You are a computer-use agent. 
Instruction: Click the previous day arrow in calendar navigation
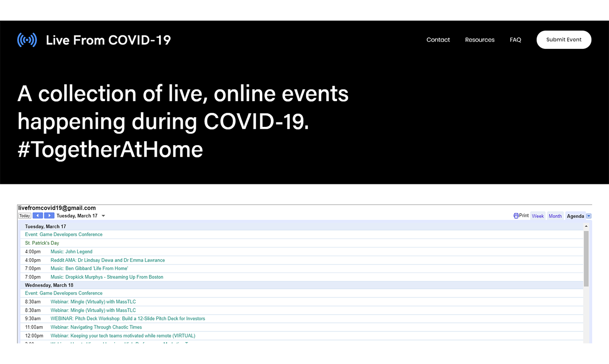pos(37,216)
